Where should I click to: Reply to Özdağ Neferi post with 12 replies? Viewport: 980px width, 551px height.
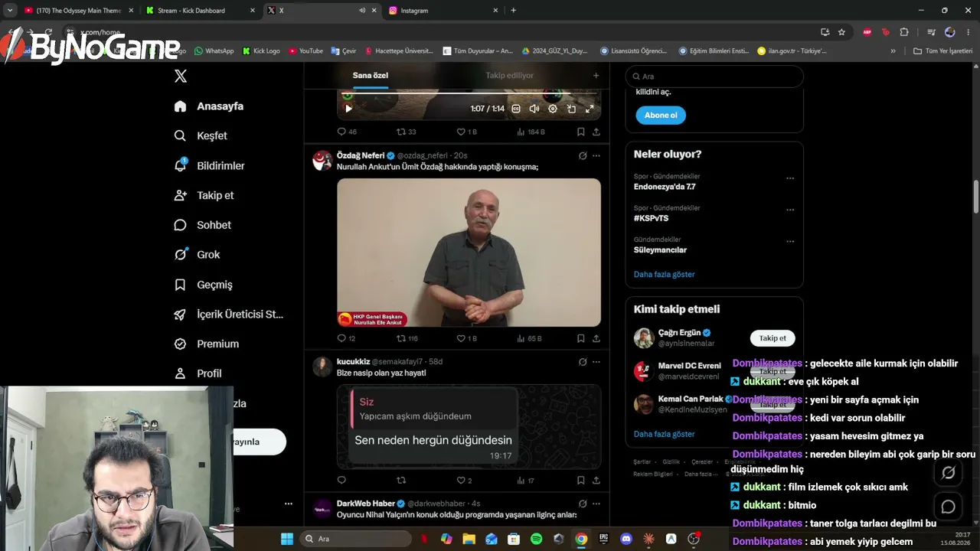[x=346, y=338]
